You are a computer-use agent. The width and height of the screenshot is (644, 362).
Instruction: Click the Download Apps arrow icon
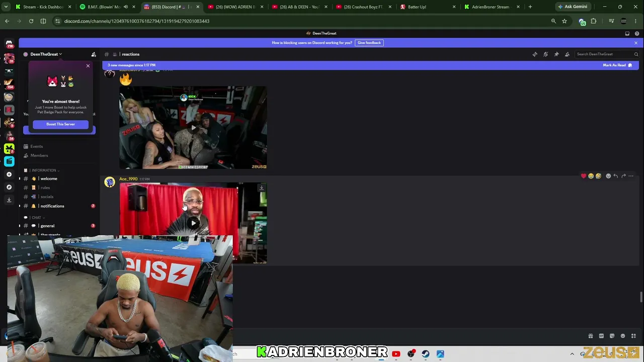pos(9,200)
